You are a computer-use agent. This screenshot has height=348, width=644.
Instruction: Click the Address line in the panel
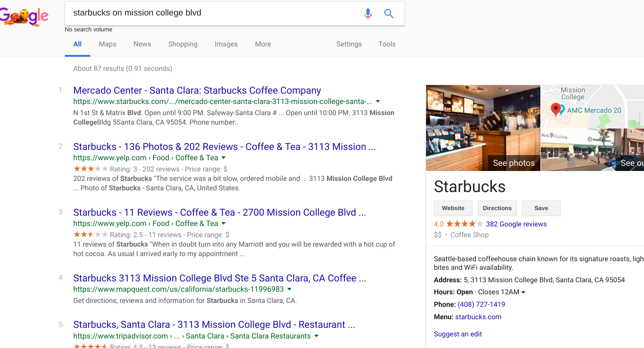point(530,280)
